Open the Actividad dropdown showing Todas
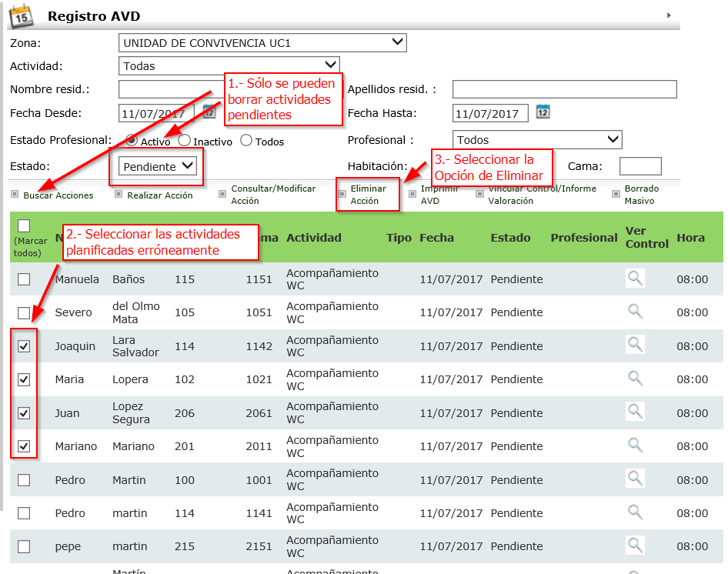Screen dimensions: 728x574 229,65
